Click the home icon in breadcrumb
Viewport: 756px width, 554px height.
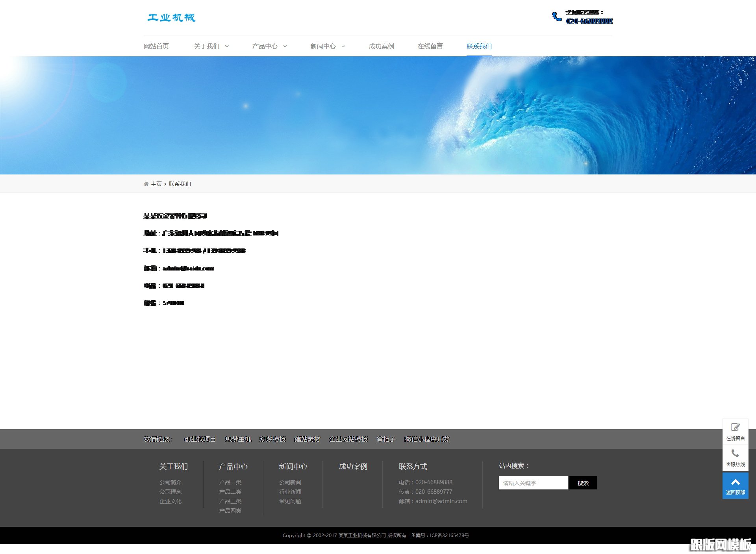146,184
